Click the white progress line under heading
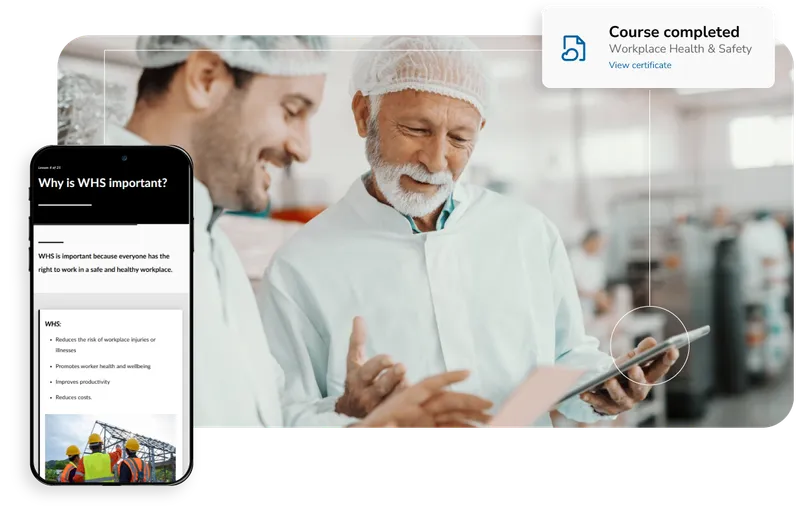Image resolution: width=800 pixels, height=517 pixels. pos(65,205)
